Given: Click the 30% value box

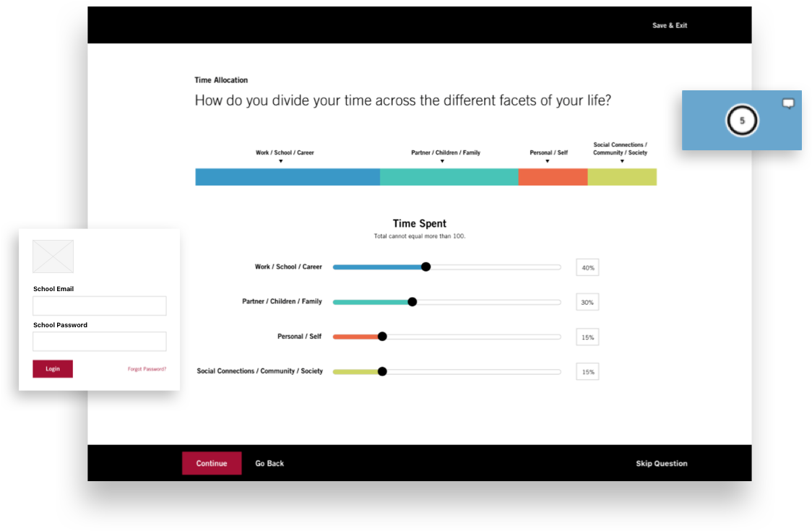Looking at the screenshot, I should pyautogui.click(x=587, y=302).
